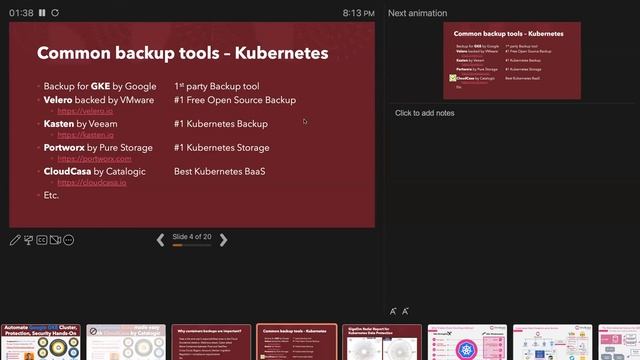Select Common backup tools thumbnail in filmstrip

pos(297,342)
